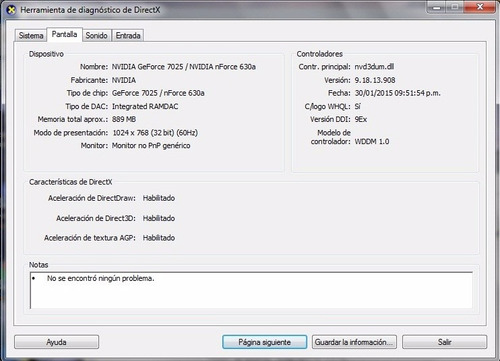Click the Ayuda button
Viewport: 500px width, 361px height.
coord(56,342)
